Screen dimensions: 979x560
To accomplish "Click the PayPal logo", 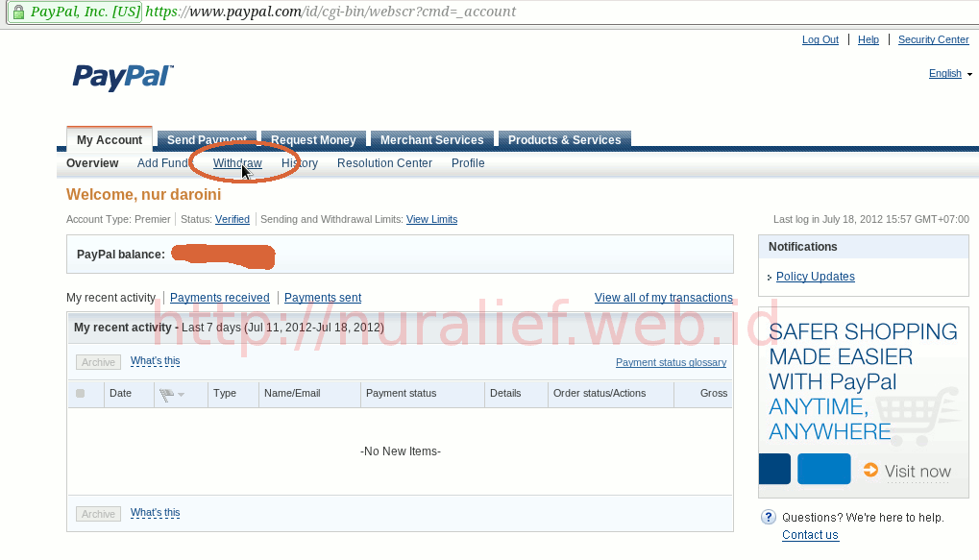I will [x=123, y=78].
